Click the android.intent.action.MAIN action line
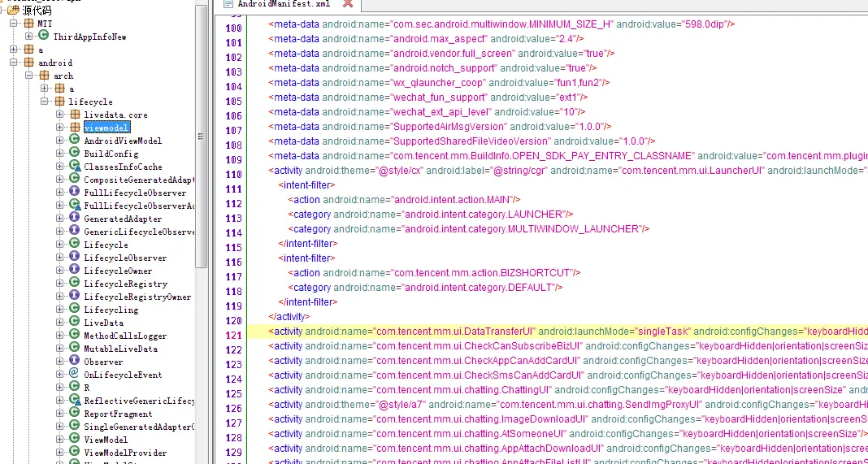The width and height of the screenshot is (868, 464). [x=404, y=199]
